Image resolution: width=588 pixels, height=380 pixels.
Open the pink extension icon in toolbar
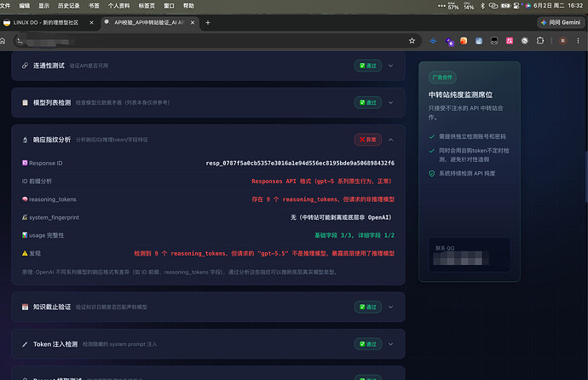click(510, 41)
